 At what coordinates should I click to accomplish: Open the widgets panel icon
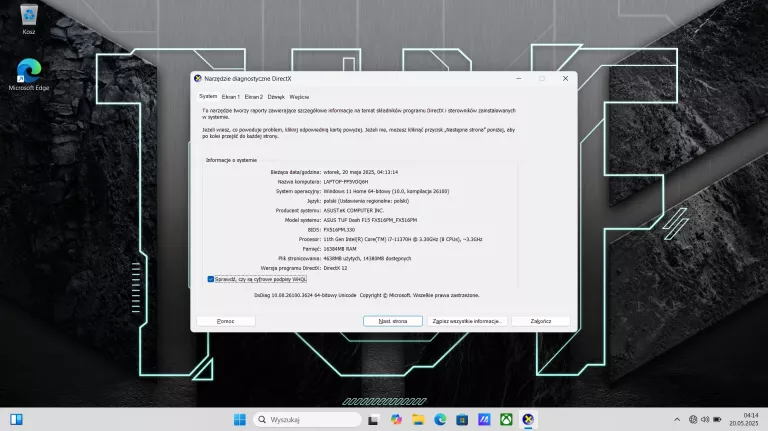tap(16, 419)
